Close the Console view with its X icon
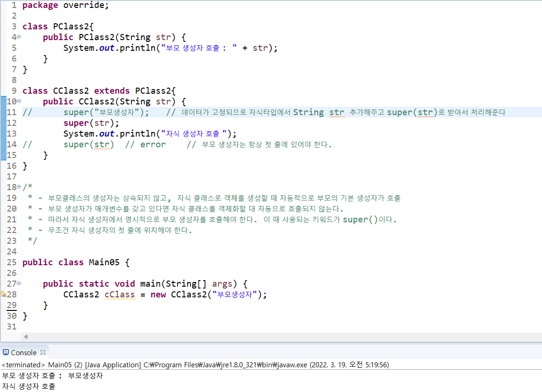Viewport: 542px width, 392px height. 43,352
